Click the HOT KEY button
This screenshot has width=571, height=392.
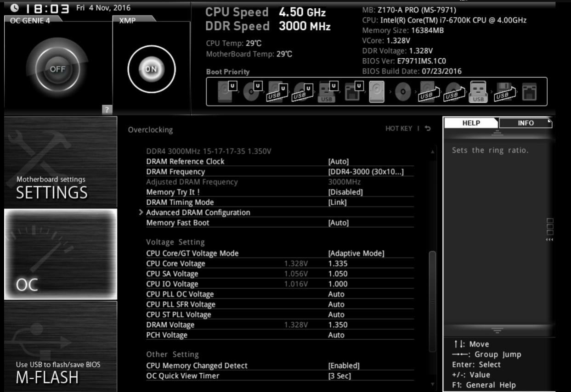coord(399,129)
